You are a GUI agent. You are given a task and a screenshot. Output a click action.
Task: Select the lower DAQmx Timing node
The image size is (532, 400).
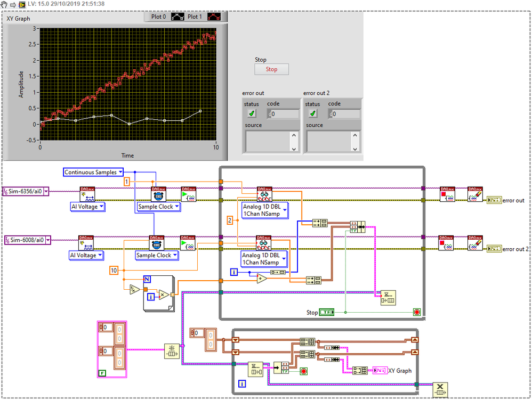pos(156,243)
